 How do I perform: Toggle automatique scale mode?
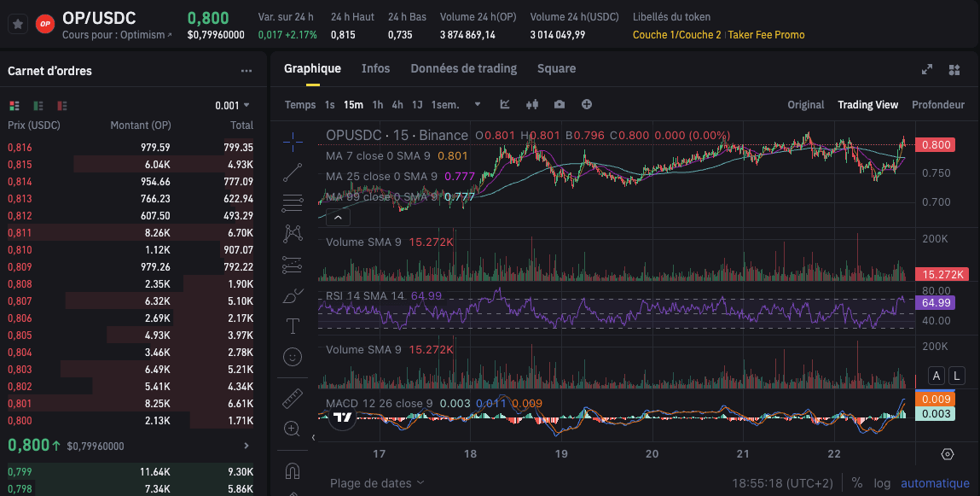pos(935,483)
